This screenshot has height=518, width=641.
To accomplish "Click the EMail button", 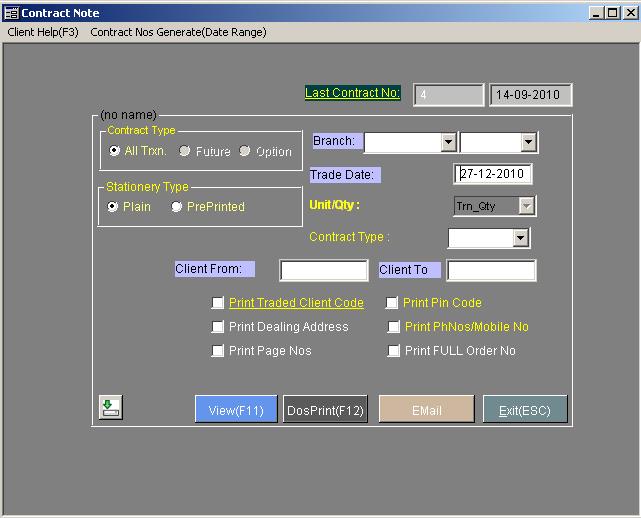I will [x=426, y=410].
